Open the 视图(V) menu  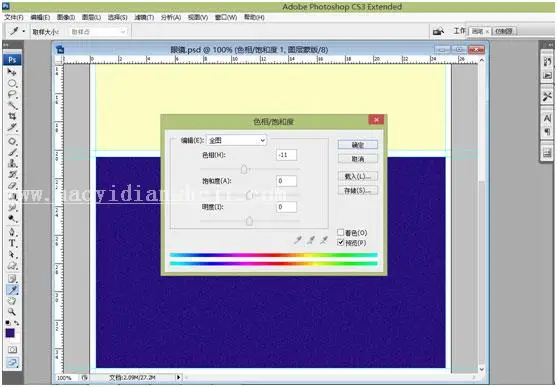(198, 17)
